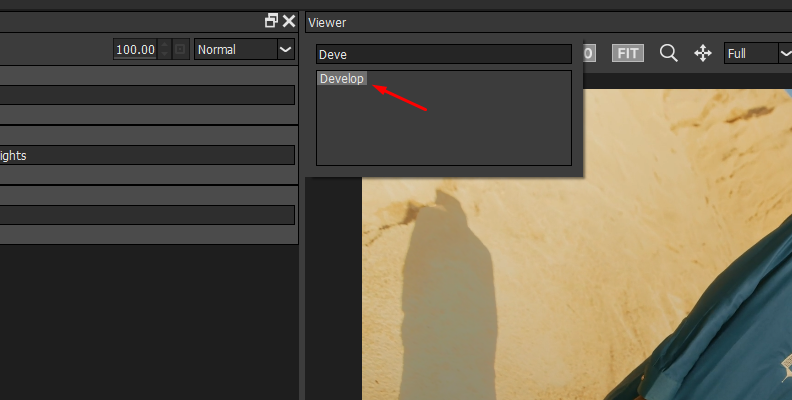Click the partially hidden 100% zoom button
The image size is (792, 400).
(x=590, y=53)
